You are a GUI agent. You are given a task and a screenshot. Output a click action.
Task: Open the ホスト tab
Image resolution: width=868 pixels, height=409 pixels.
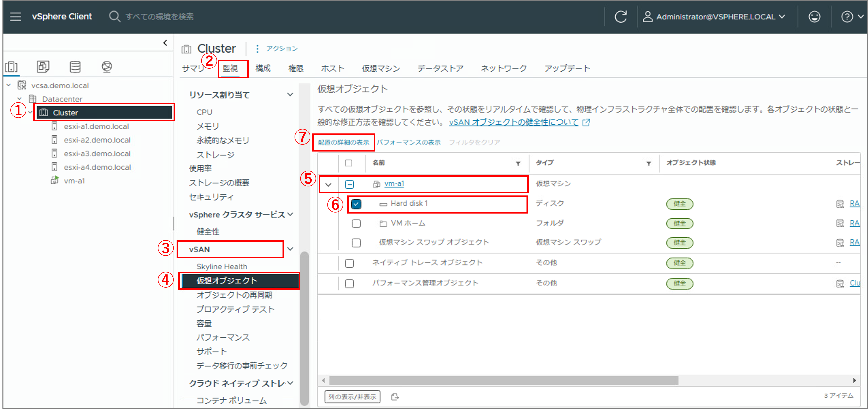point(333,68)
